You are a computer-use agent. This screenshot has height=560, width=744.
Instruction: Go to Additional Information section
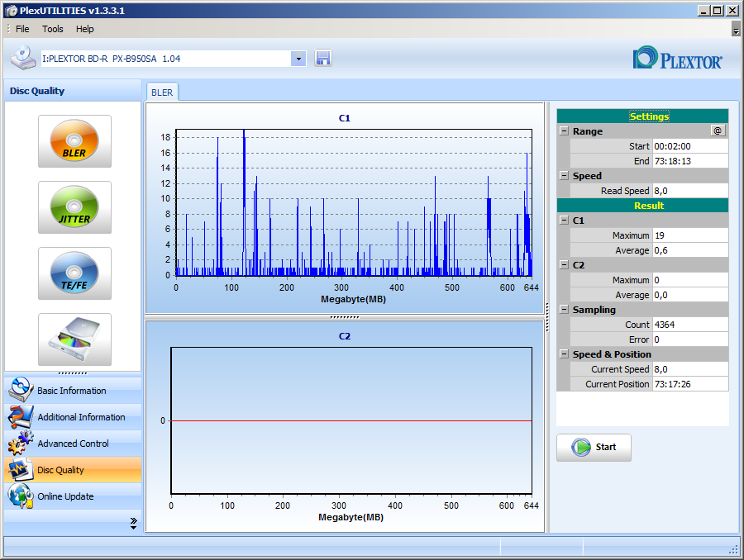(73, 417)
